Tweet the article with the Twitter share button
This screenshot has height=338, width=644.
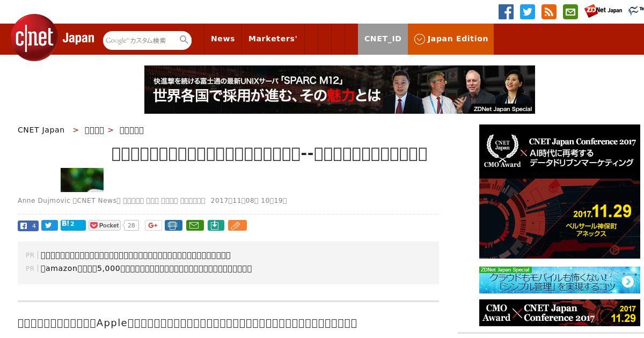(49, 226)
